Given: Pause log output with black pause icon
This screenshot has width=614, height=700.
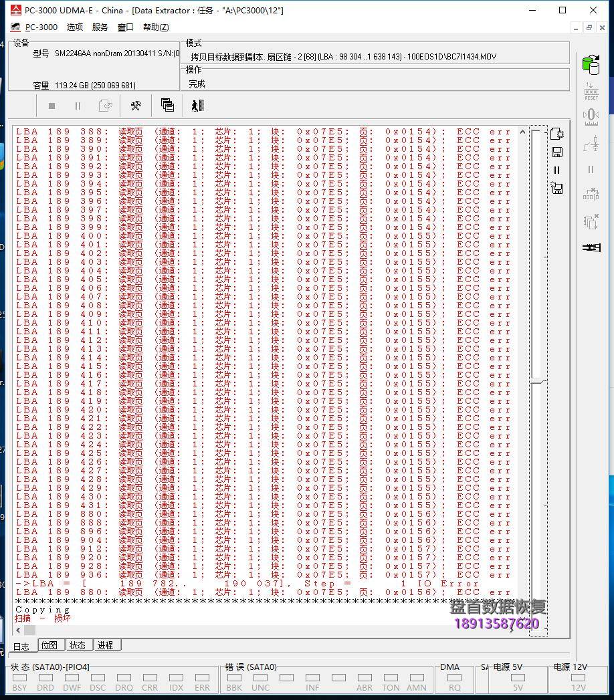Looking at the screenshot, I should tap(556, 170).
